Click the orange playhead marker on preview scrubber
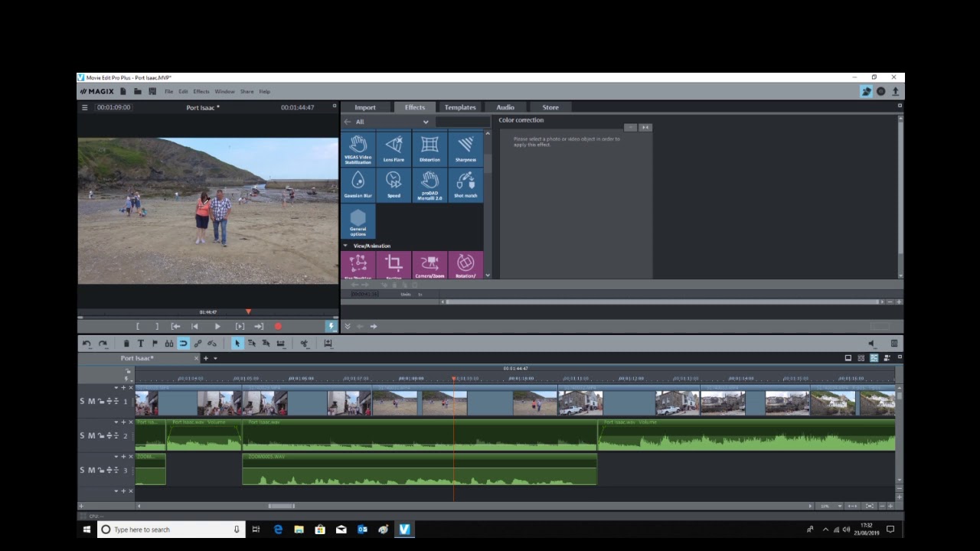Image resolution: width=980 pixels, height=551 pixels. (248, 311)
